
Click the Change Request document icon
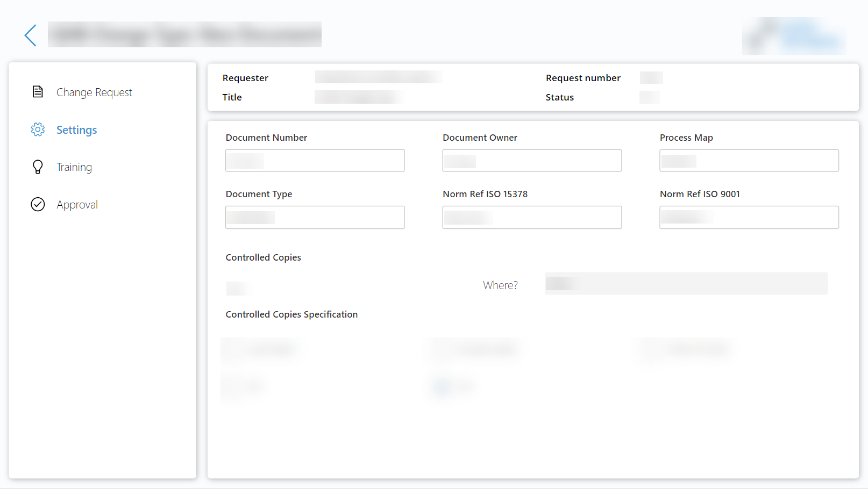(x=38, y=92)
